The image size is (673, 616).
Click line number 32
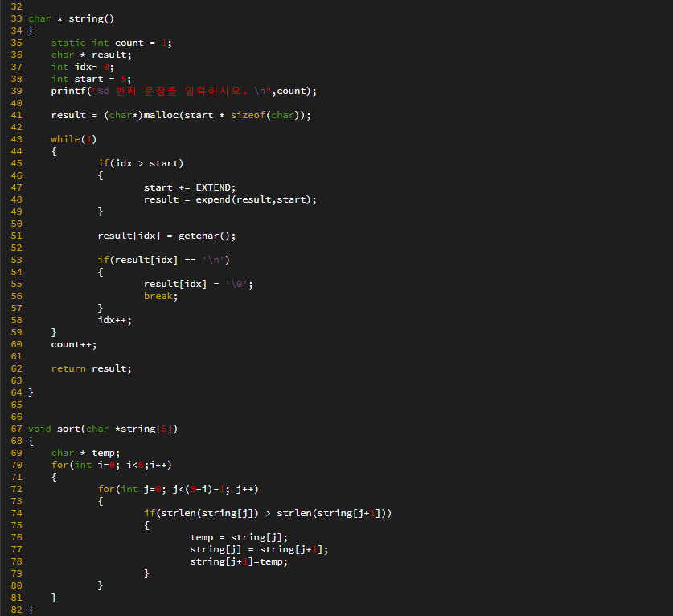coord(16,7)
